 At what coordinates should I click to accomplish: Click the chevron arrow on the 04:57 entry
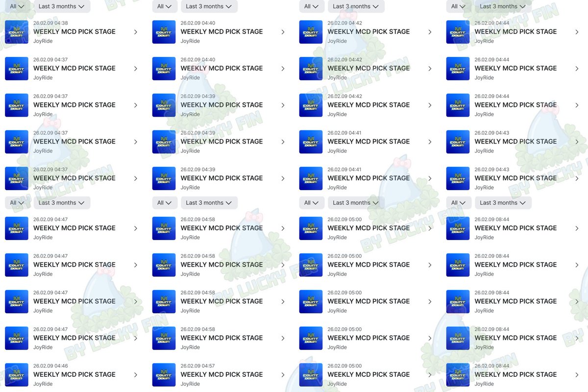point(283,375)
